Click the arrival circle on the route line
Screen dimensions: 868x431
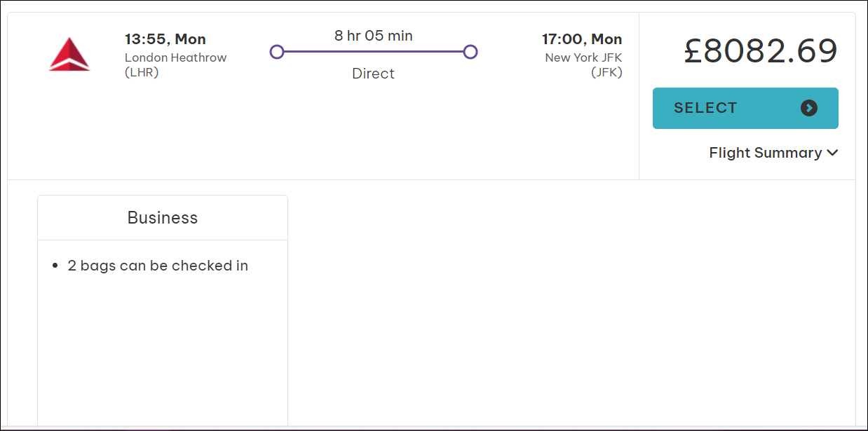coord(470,52)
